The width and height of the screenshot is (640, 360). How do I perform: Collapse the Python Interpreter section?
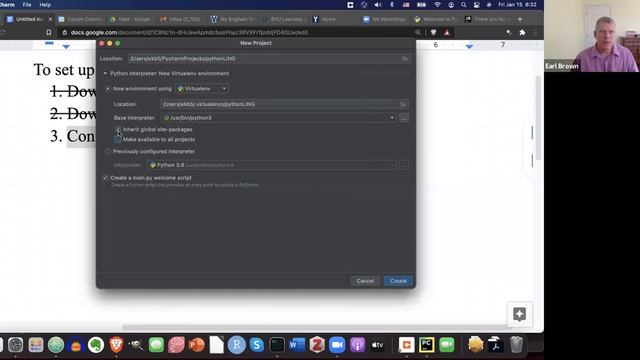[105, 73]
